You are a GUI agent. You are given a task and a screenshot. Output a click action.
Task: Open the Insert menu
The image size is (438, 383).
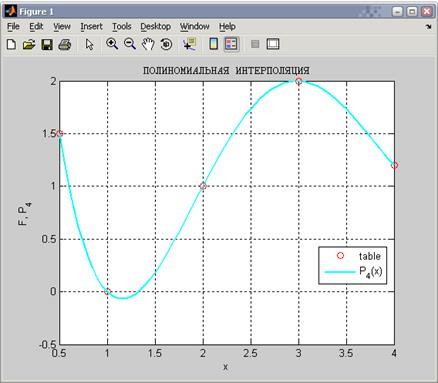click(91, 26)
